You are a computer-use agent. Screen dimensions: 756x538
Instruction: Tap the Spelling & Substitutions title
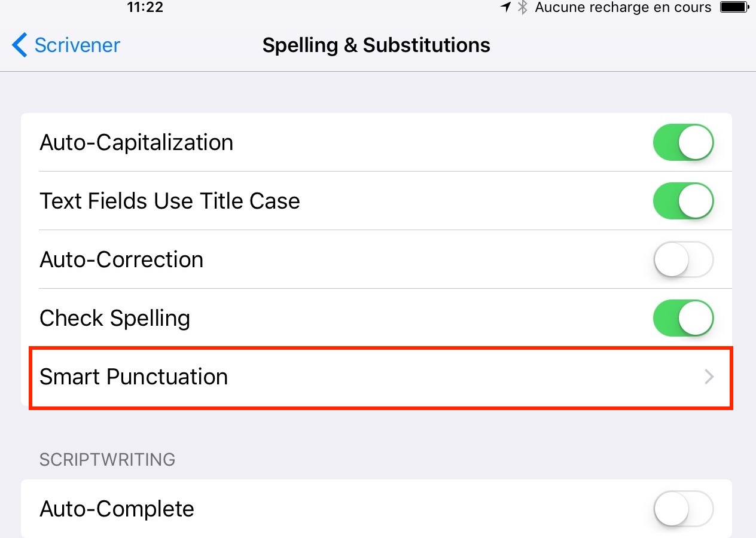(x=376, y=44)
